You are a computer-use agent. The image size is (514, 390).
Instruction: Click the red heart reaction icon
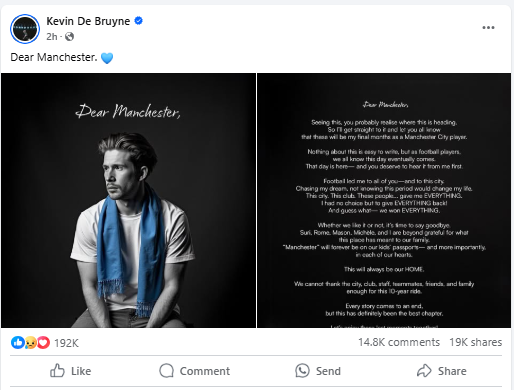click(x=43, y=342)
